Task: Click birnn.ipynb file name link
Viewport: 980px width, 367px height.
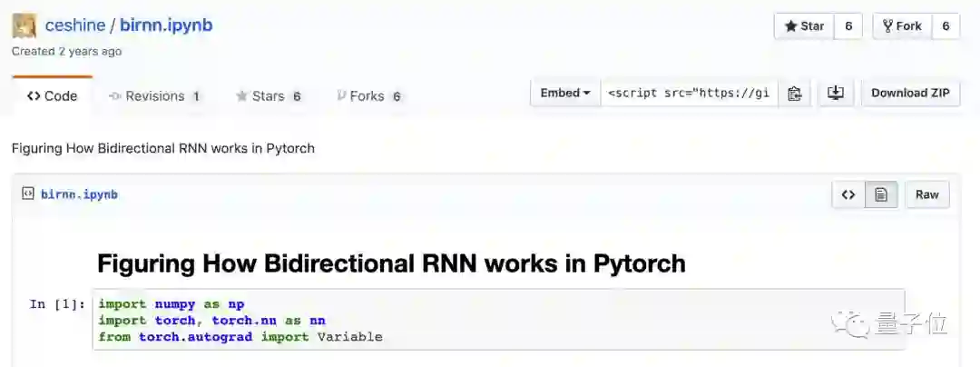Action: pyautogui.click(x=79, y=194)
